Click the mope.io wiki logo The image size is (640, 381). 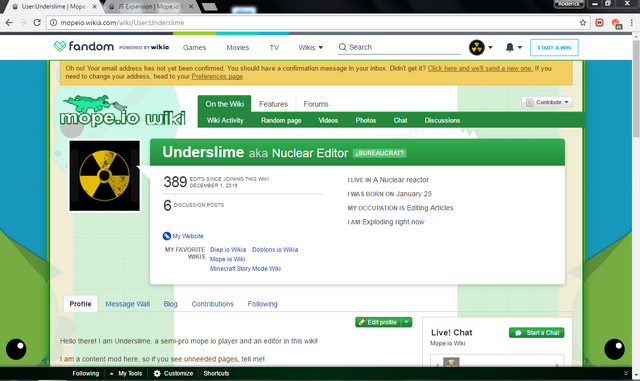pos(122,111)
